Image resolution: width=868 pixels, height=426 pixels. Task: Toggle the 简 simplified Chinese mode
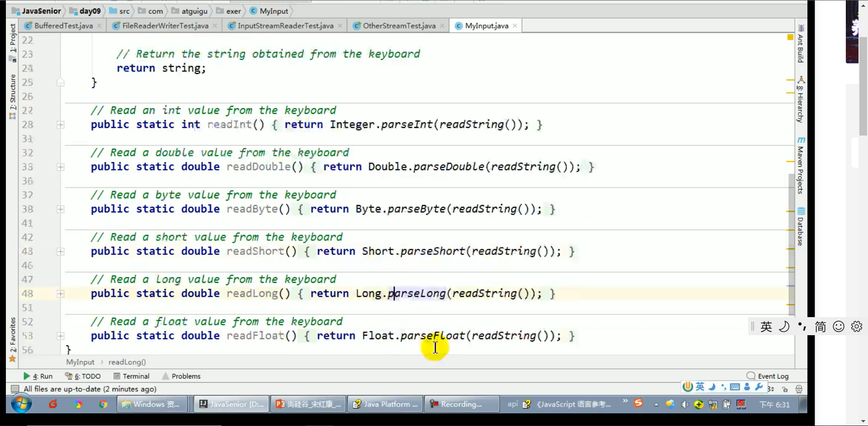[x=821, y=326]
